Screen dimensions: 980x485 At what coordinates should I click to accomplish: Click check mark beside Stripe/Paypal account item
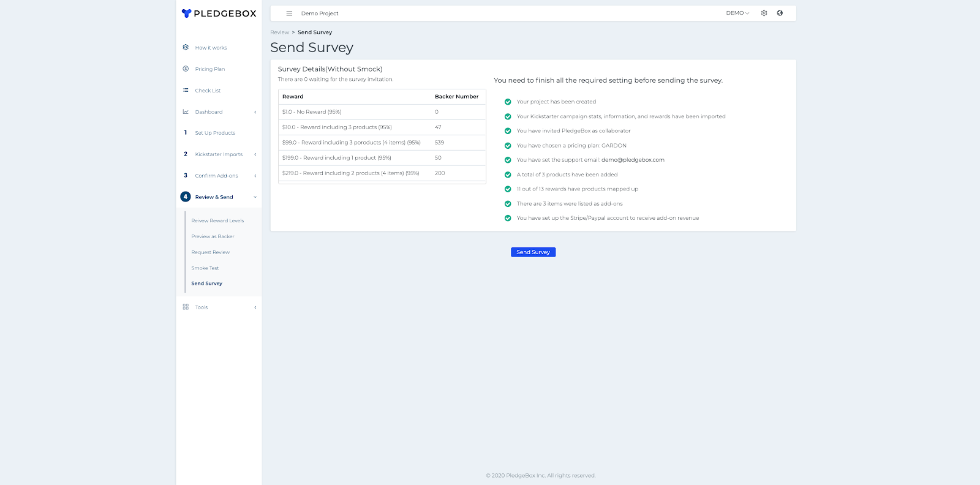508,218
